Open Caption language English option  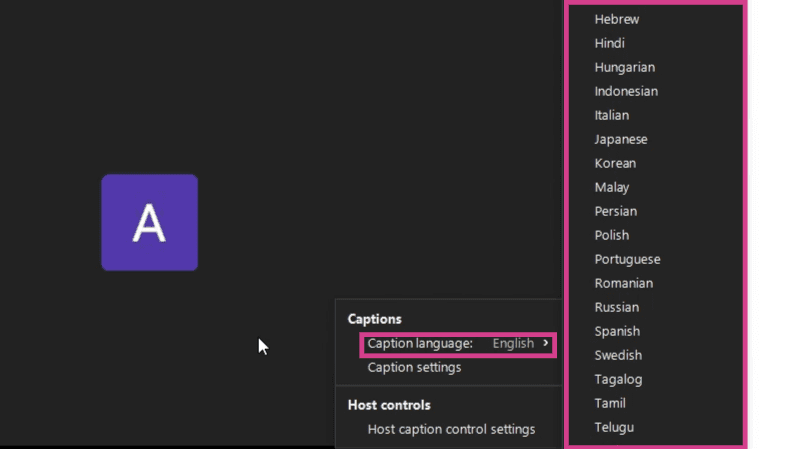coord(458,344)
